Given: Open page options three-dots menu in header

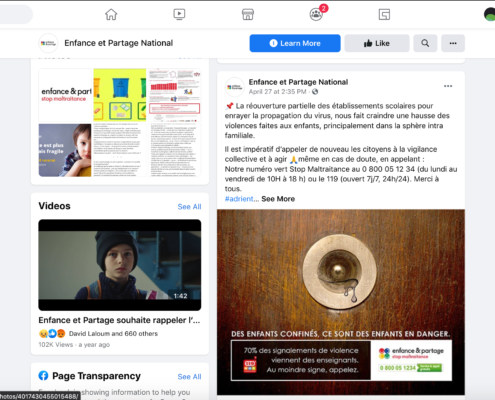Looking at the screenshot, I should [453, 43].
